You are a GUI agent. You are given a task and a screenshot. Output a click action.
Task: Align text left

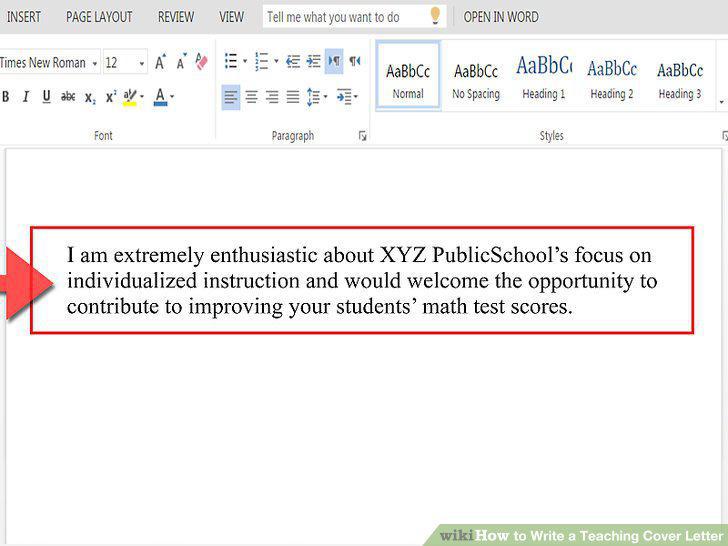[x=231, y=97]
